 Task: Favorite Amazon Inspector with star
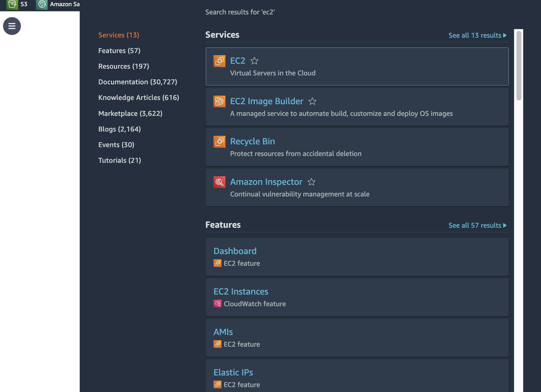click(x=311, y=182)
